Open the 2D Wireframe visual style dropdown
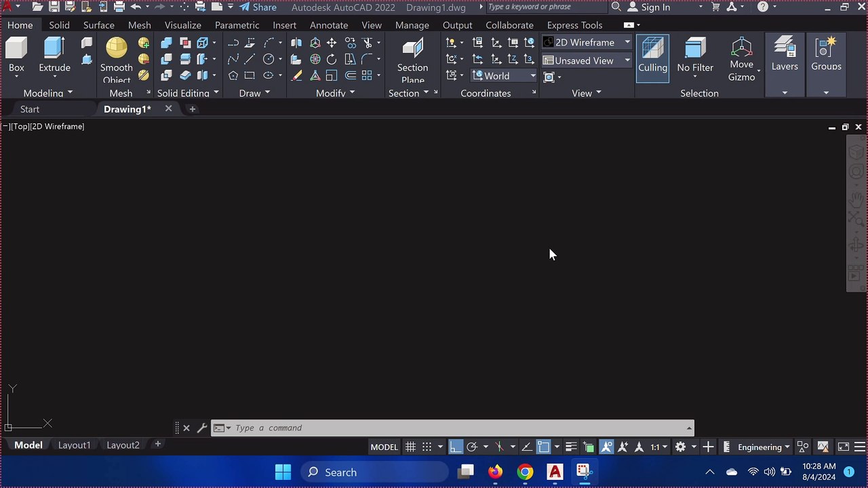The image size is (868, 488). pyautogui.click(x=587, y=43)
